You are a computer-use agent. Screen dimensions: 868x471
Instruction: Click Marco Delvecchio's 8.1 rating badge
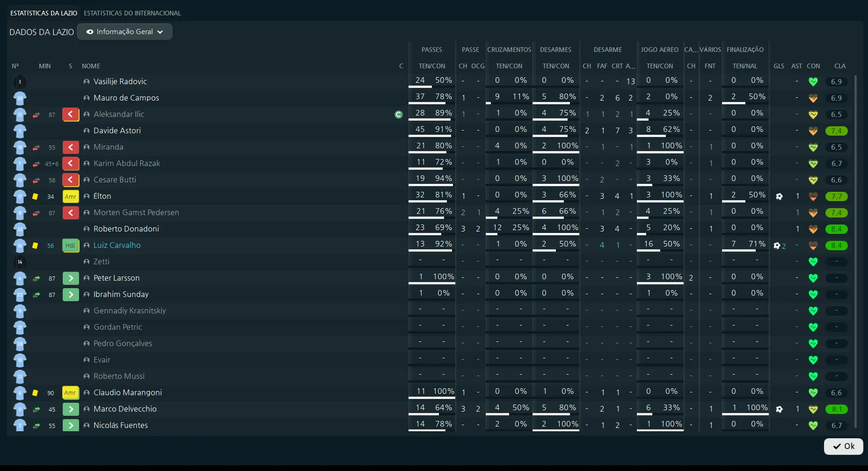pyautogui.click(x=837, y=409)
